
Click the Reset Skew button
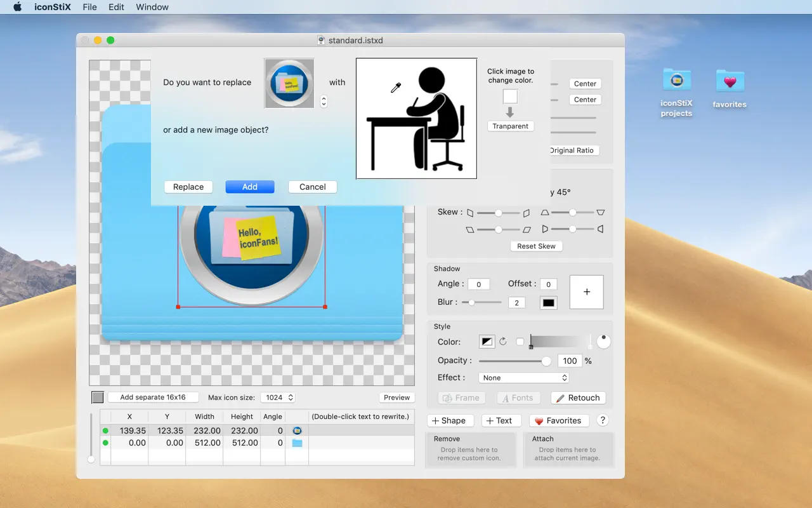point(536,246)
